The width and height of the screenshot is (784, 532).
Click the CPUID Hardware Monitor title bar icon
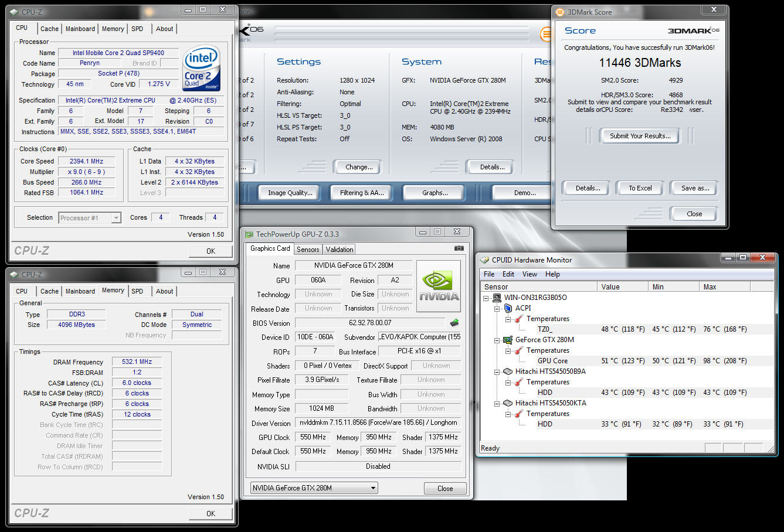(x=485, y=260)
